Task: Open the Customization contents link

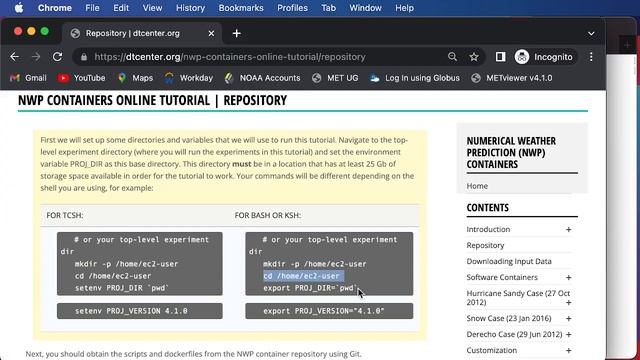Action: [x=491, y=350]
